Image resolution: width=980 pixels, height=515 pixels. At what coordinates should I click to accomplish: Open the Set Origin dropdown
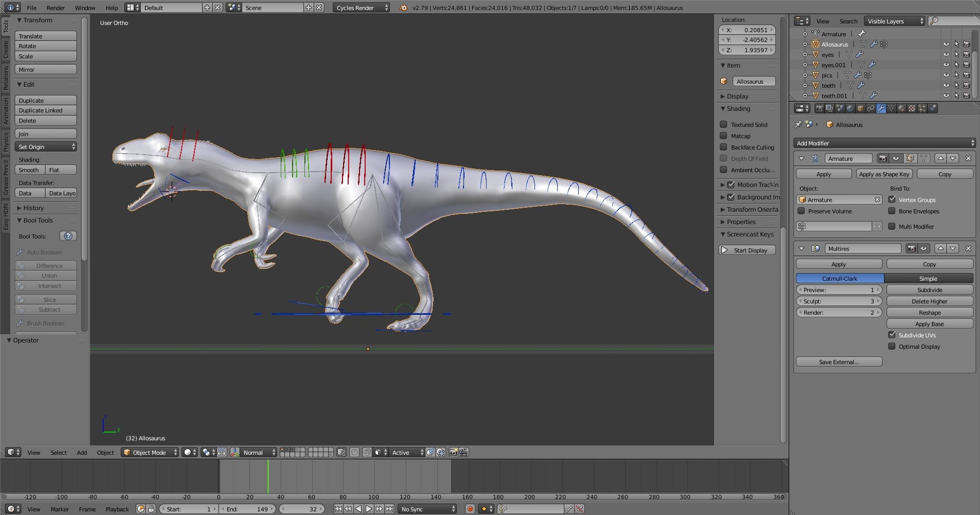click(46, 146)
